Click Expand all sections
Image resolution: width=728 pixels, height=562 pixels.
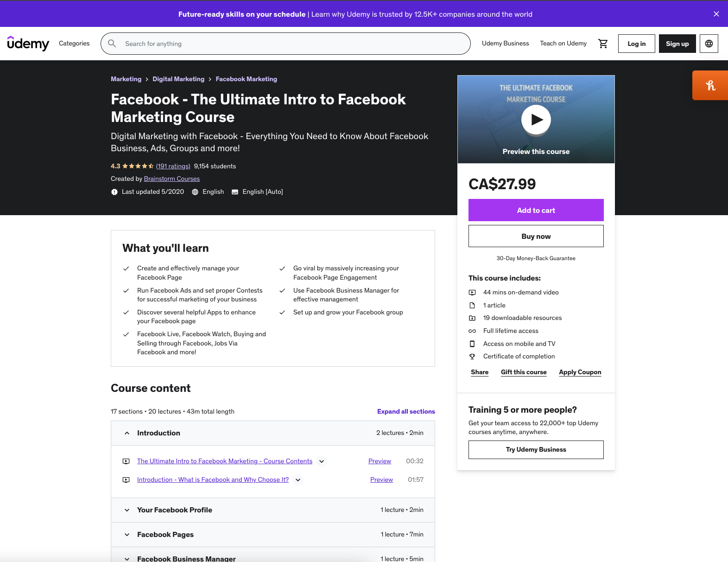click(x=406, y=411)
